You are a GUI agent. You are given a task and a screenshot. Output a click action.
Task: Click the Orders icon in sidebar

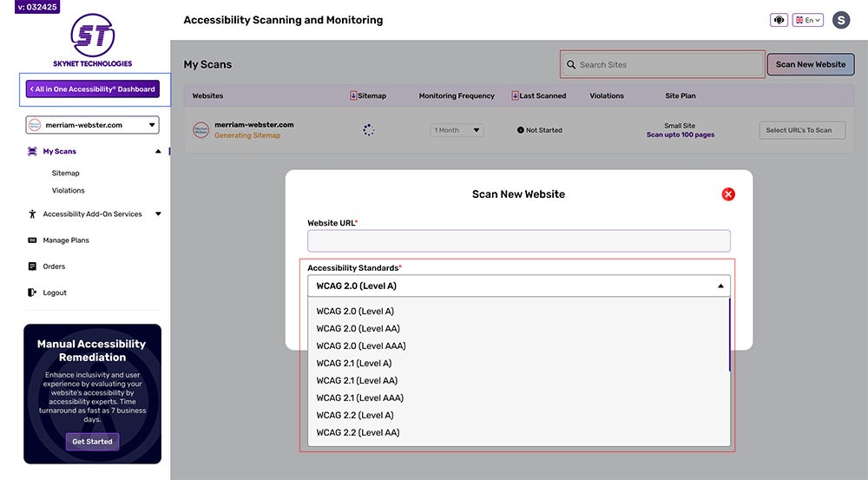pyautogui.click(x=32, y=266)
